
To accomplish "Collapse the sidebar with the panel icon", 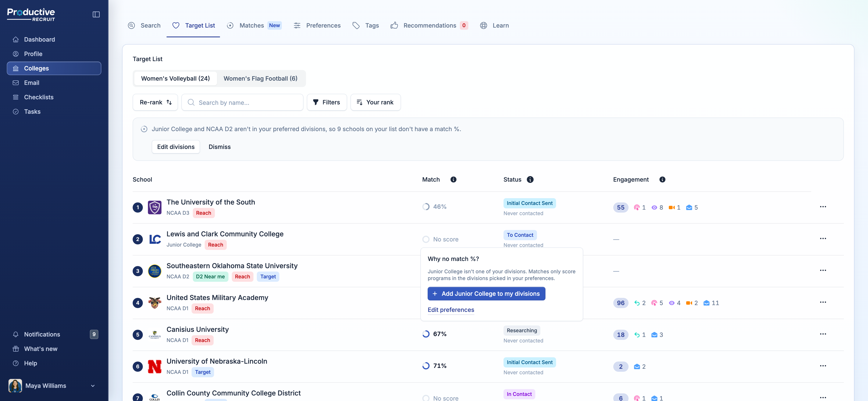I will (96, 14).
